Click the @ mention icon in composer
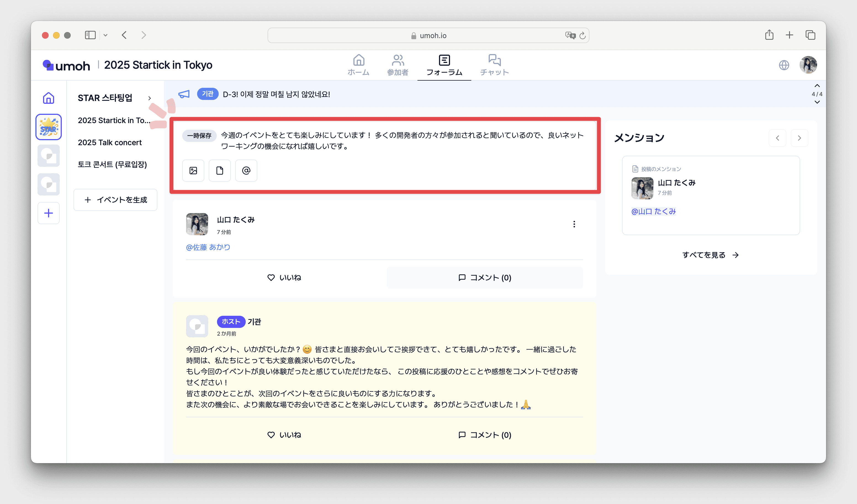The image size is (857, 504). coord(246,170)
